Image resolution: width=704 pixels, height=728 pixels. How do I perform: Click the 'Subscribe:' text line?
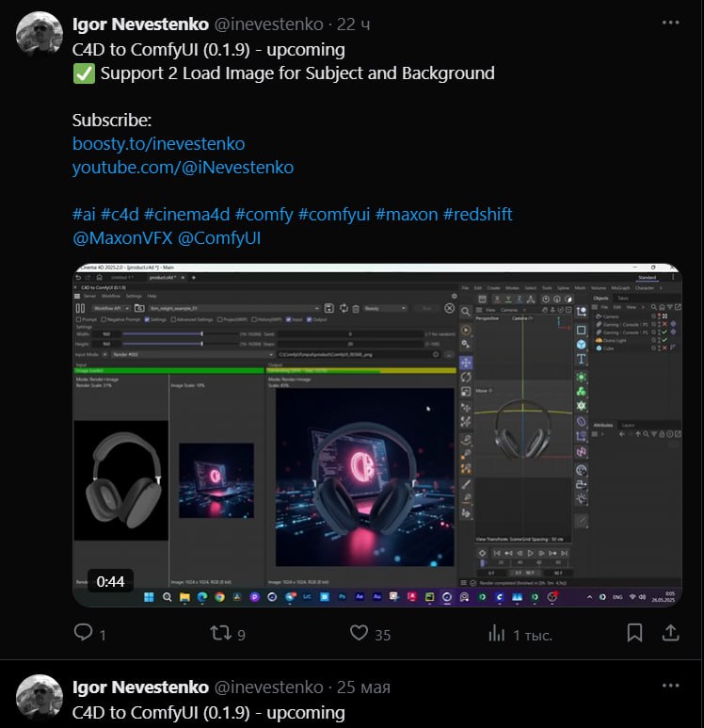click(x=112, y=121)
